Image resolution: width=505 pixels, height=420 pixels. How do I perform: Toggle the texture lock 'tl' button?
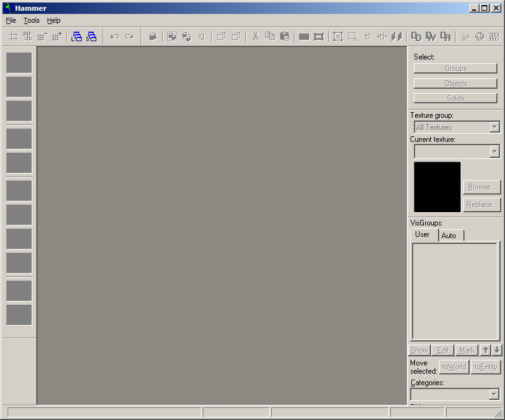tap(368, 37)
